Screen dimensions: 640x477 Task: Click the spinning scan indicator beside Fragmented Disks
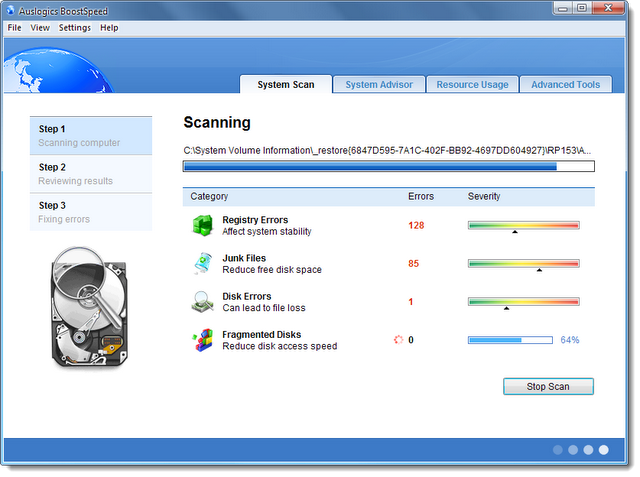(398, 339)
